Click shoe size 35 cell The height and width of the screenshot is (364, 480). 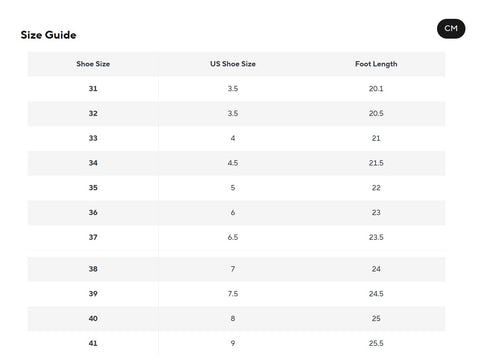(93, 188)
